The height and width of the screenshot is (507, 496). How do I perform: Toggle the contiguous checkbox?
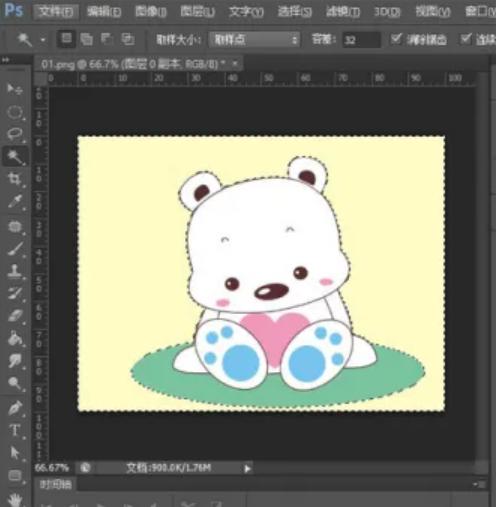tap(466, 39)
